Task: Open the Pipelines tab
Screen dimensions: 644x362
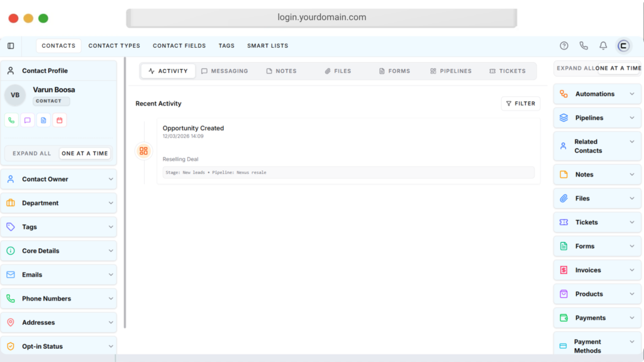Action: pos(451,71)
